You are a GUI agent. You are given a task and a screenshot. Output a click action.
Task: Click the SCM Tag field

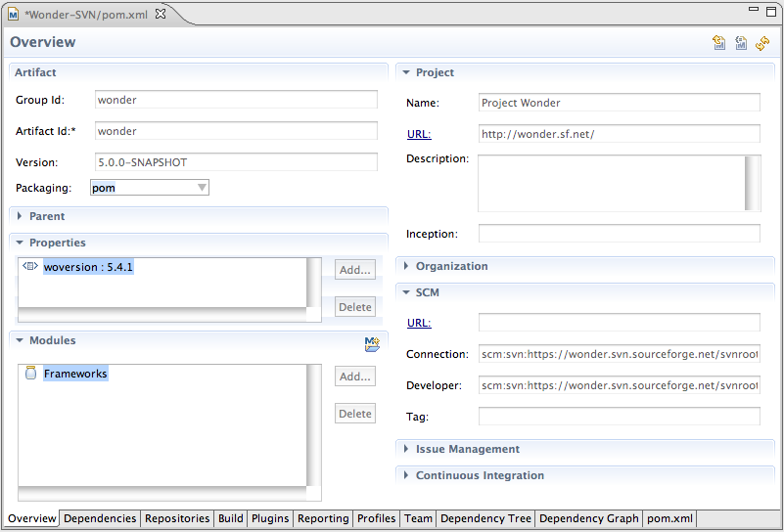click(x=619, y=416)
